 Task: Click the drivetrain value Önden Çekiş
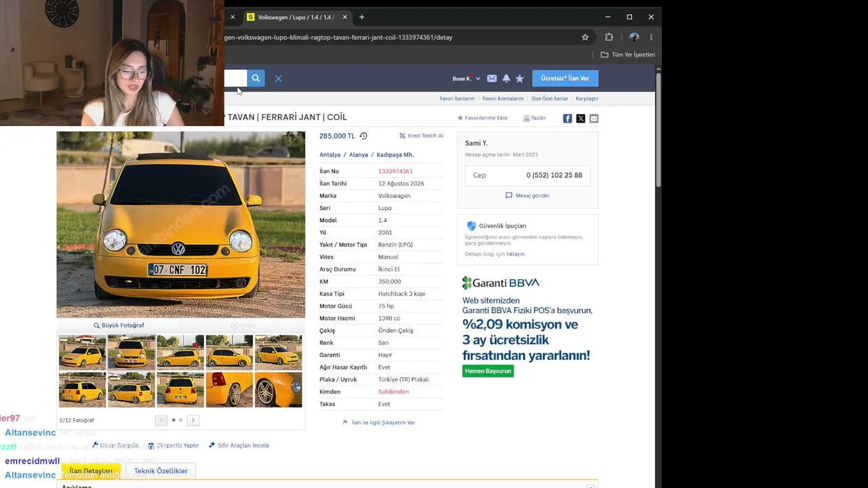[x=395, y=331]
